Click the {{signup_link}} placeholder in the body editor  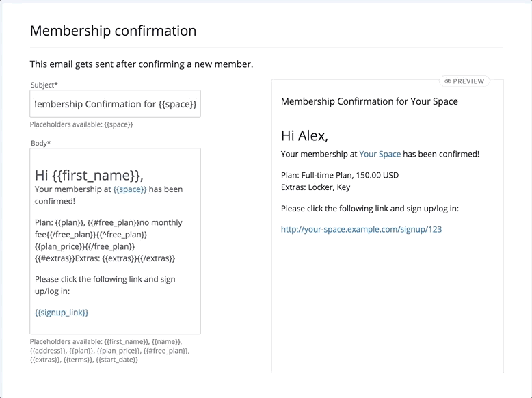coord(62,312)
